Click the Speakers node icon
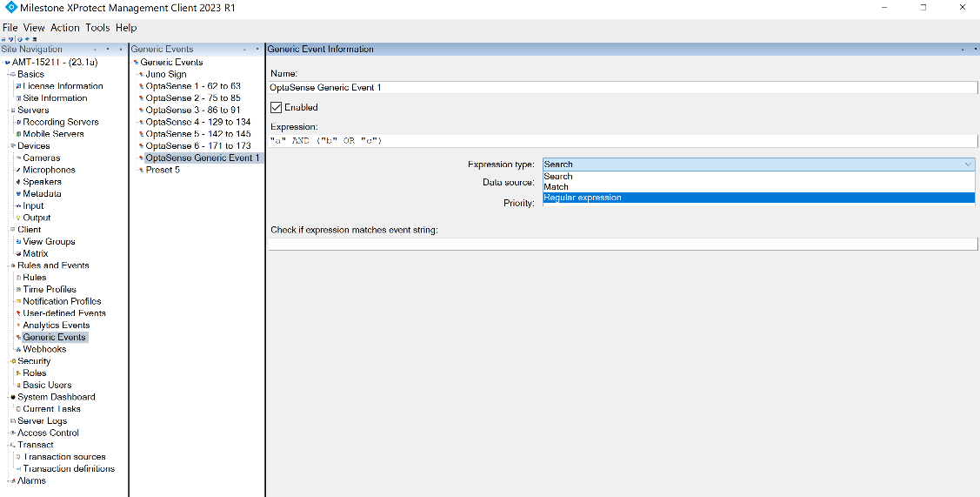980x497 pixels. tap(19, 182)
